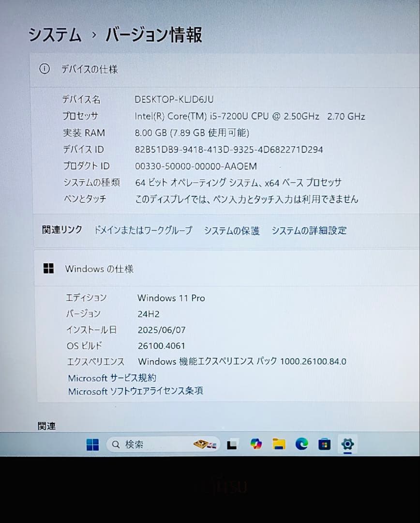Open File Explorer from the taskbar
The image size is (420, 523).
[x=279, y=444]
